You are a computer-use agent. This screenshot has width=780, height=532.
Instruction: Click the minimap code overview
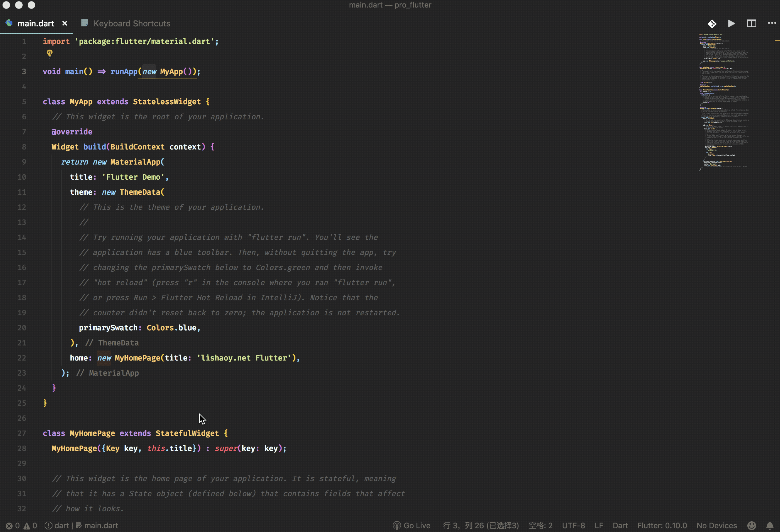(x=724, y=100)
